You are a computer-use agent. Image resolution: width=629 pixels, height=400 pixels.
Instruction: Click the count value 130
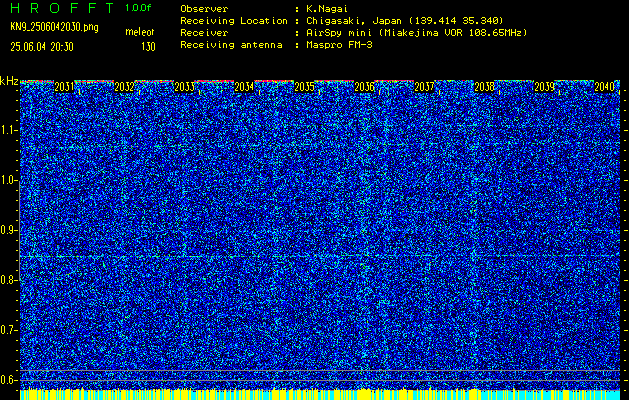coord(148,47)
